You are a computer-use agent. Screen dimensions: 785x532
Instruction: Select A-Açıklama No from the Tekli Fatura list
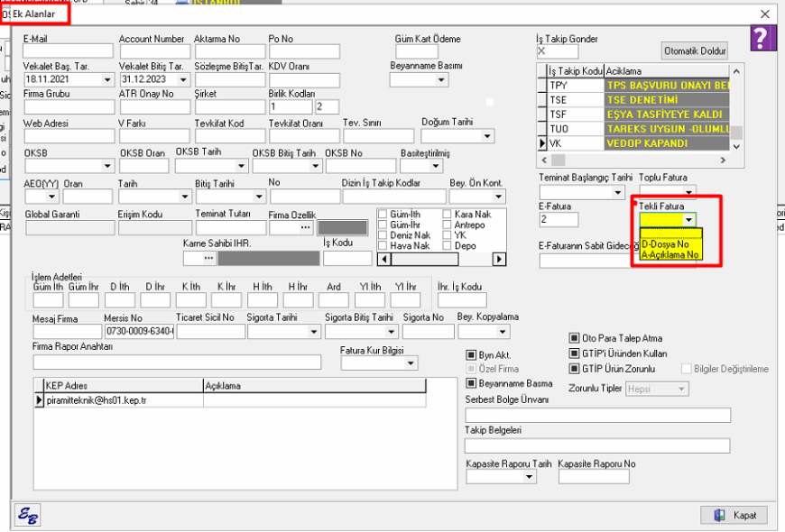point(670,255)
